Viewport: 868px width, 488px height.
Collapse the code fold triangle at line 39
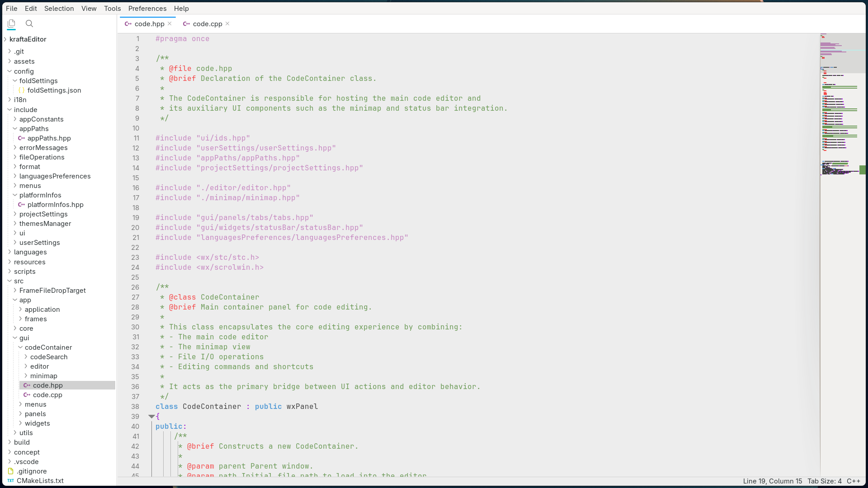[151, 417]
